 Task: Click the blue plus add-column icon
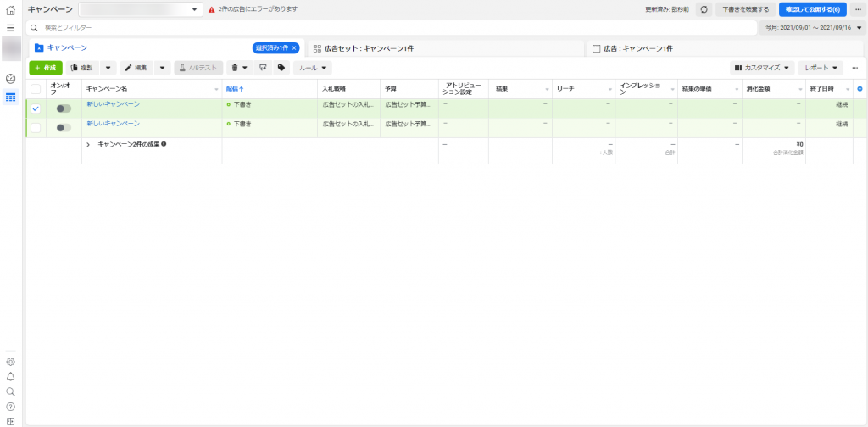860,88
